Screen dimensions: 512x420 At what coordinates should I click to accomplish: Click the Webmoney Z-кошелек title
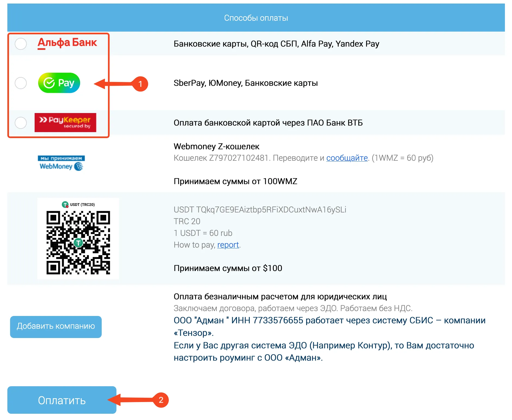[216, 147]
